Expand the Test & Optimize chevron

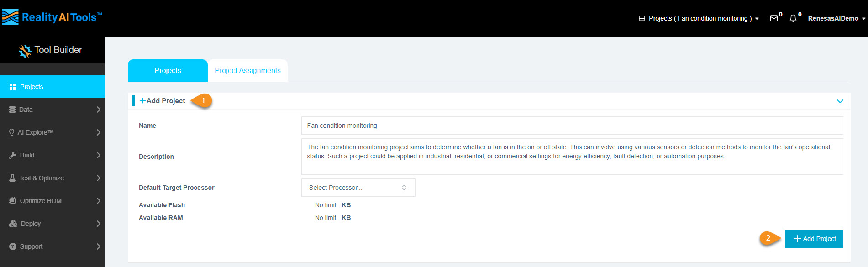[98, 178]
